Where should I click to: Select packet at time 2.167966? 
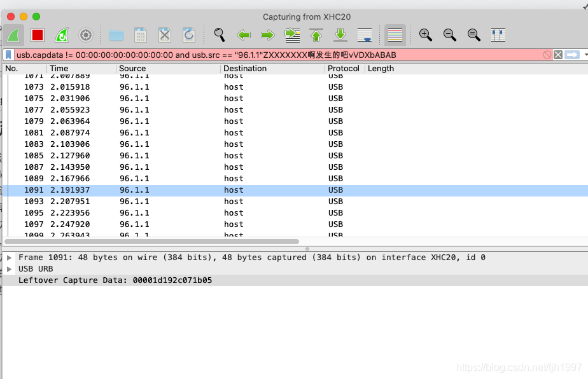(x=295, y=179)
